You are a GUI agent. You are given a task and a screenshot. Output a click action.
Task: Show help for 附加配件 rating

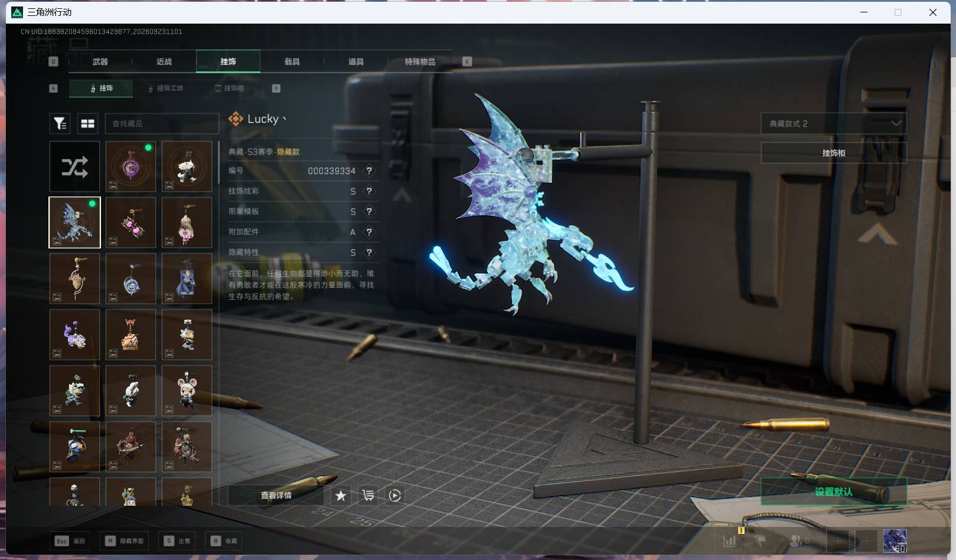point(369,232)
